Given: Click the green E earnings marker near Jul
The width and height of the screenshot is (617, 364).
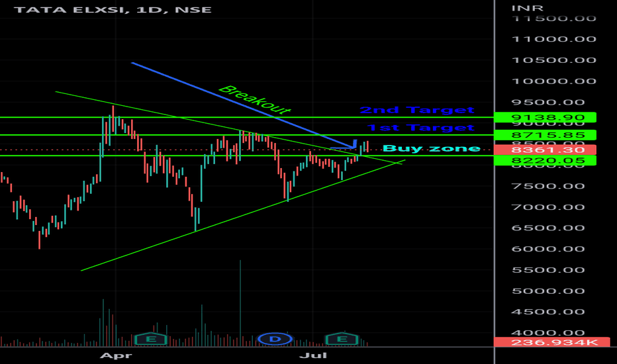Looking at the screenshot, I should (342, 339).
